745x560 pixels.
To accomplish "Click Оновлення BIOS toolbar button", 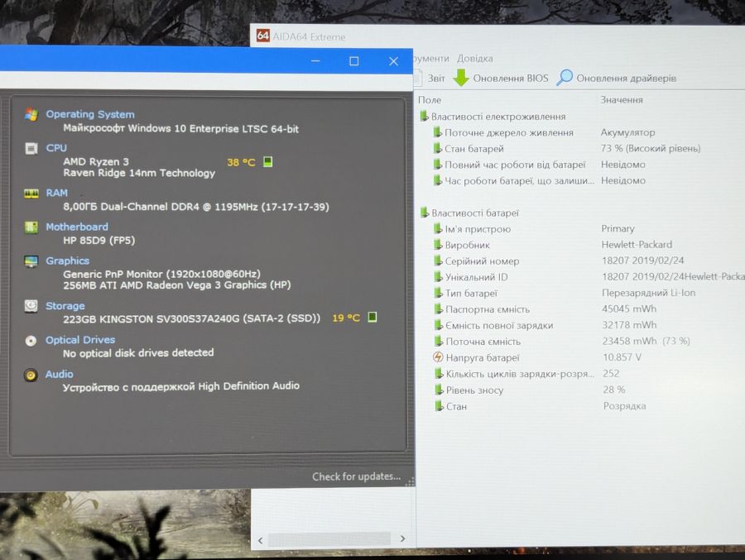I will coord(501,78).
